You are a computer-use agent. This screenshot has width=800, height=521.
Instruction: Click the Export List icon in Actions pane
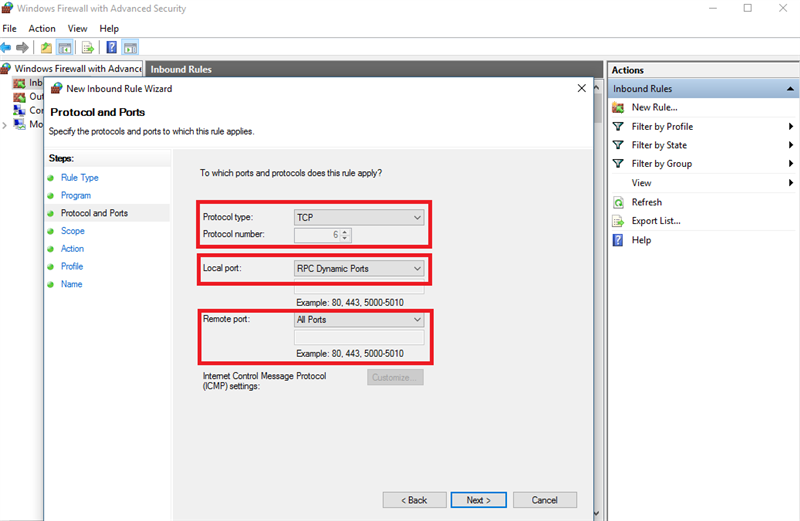619,221
